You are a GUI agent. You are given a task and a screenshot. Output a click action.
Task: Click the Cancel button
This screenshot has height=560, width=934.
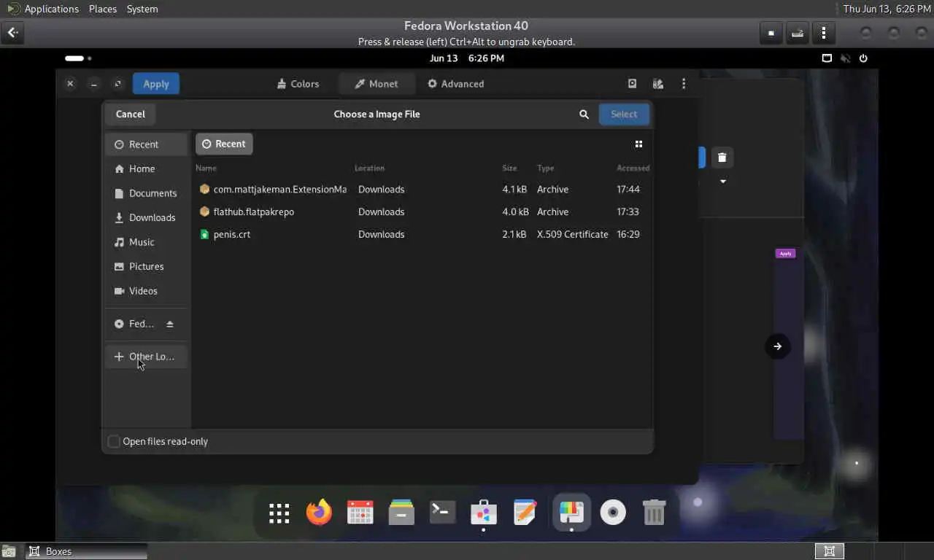[131, 114]
